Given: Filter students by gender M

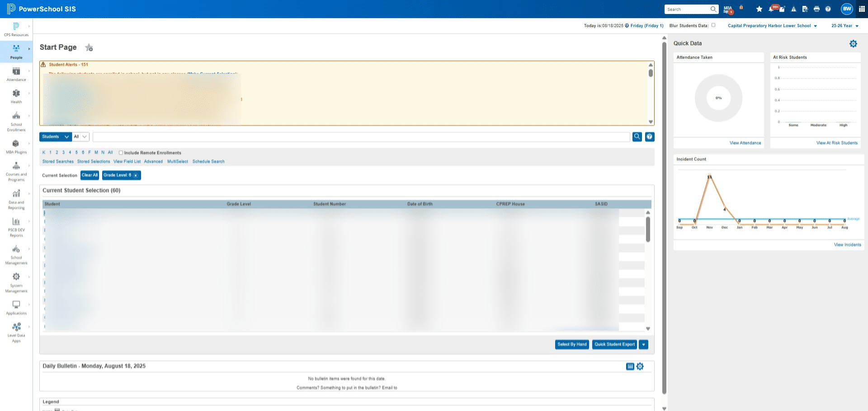Looking at the screenshot, I should (x=96, y=153).
